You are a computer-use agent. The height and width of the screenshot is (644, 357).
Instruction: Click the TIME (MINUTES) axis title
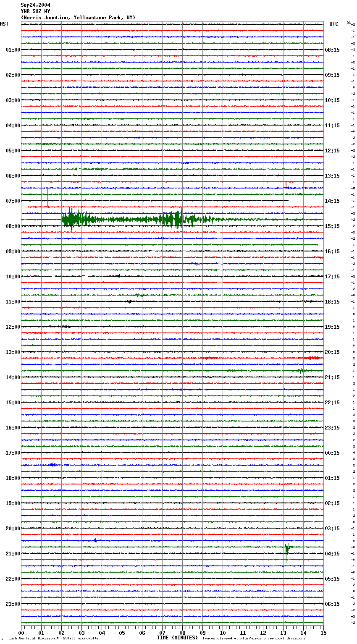click(x=177, y=638)
